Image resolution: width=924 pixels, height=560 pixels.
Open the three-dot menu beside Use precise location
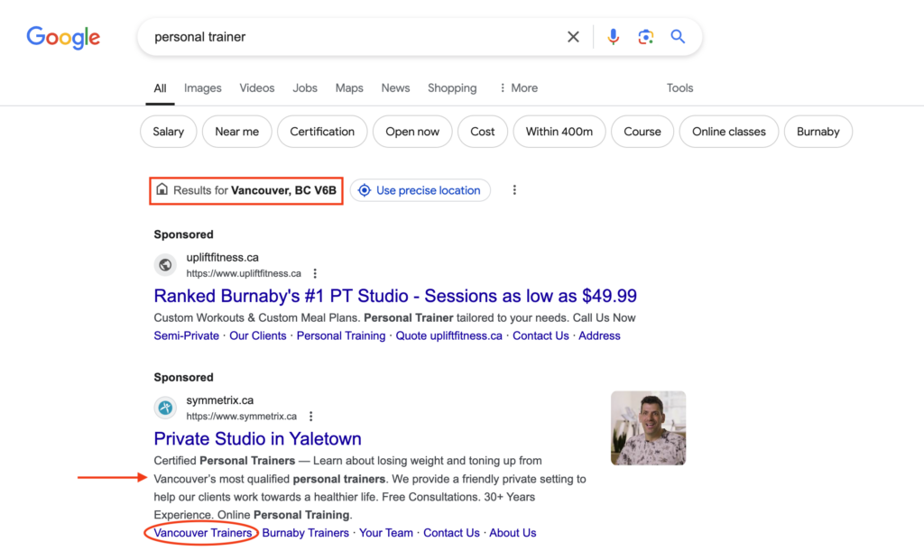tap(514, 190)
